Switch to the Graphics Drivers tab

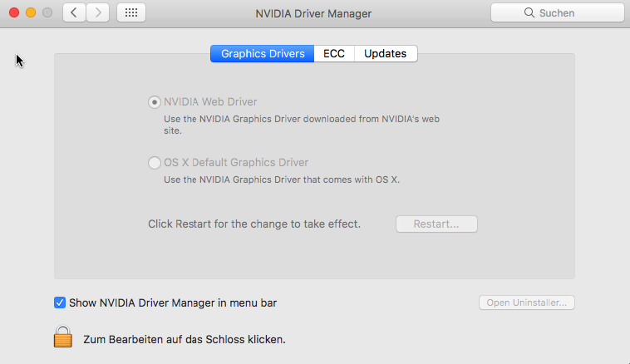(262, 53)
